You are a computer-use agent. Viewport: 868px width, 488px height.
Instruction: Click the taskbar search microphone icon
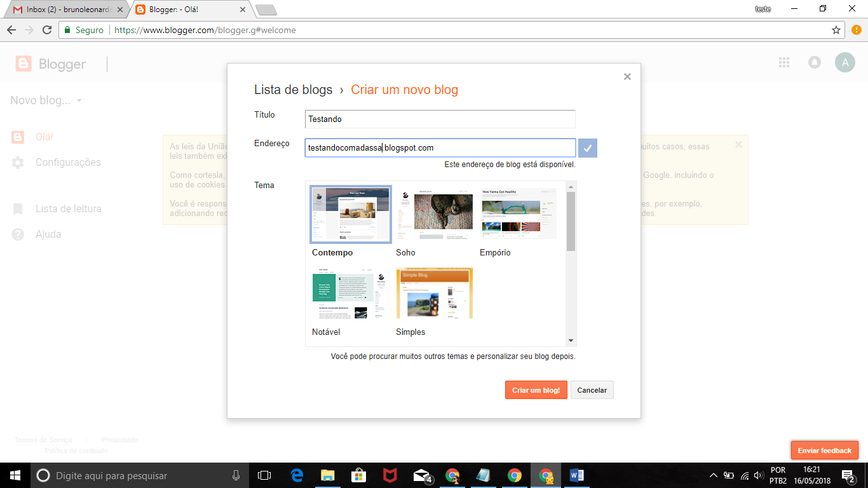click(x=236, y=475)
